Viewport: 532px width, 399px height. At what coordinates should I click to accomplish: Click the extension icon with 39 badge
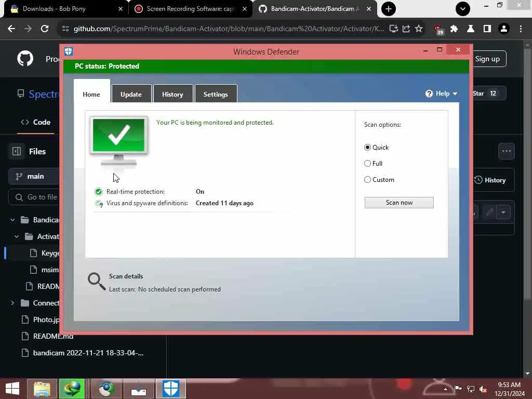pos(438,30)
